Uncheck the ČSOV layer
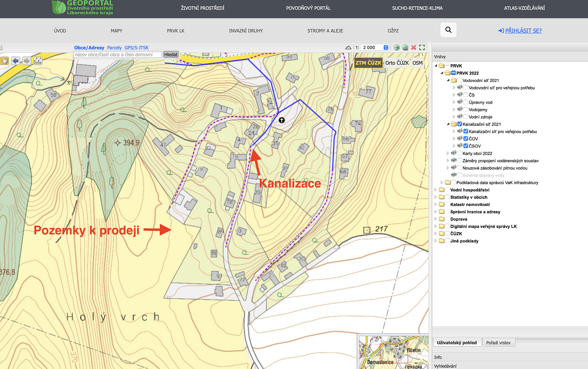 pos(466,146)
